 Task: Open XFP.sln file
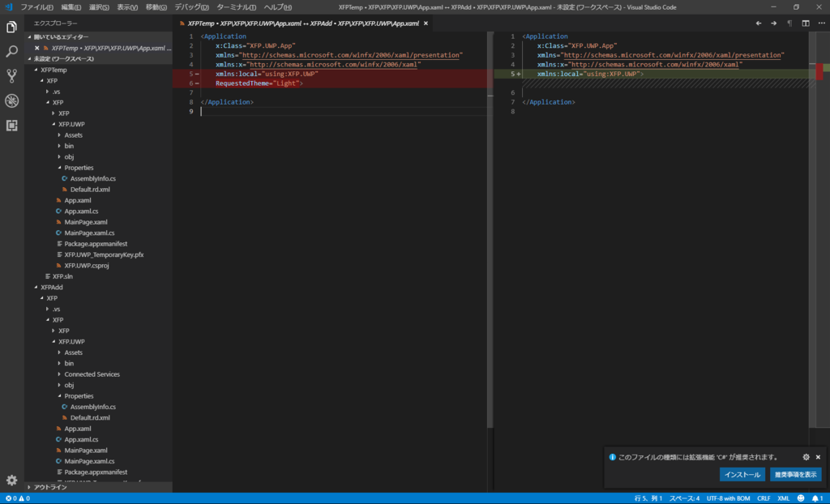tap(98, 276)
